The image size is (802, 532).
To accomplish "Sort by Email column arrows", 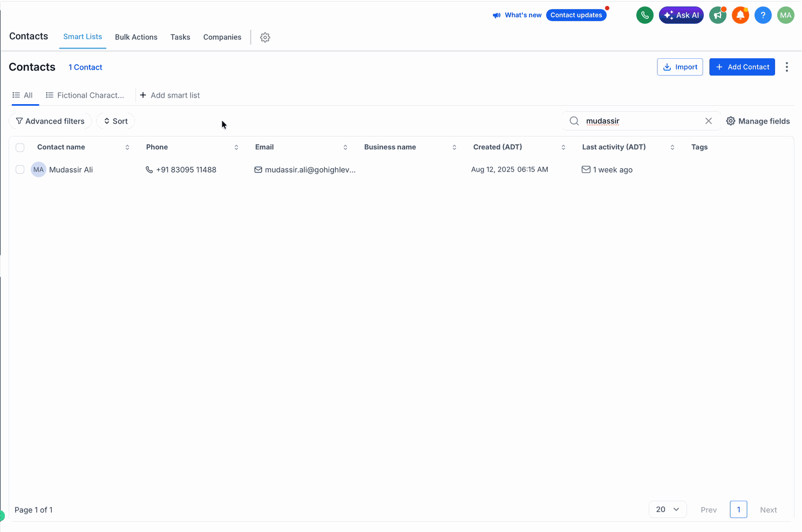I will (x=345, y=147).
